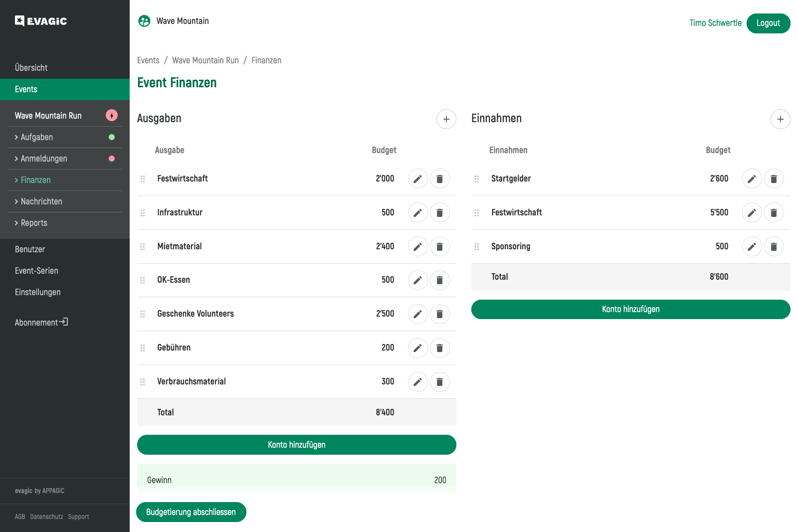Viewport: 798px width, 532px height.
Task: Open the Übersicht menu item
Action: click(x=31, y=68)
